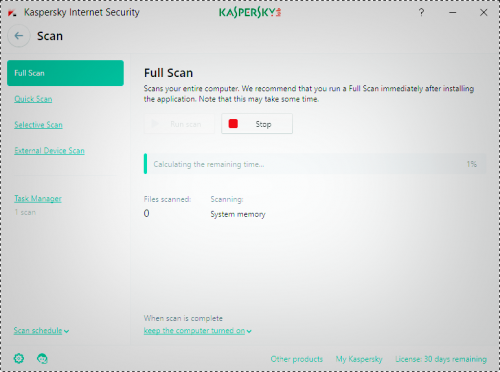The width and height of the screenshot is (500, 372).
Task: Click the Kaspersky app icon in title bar
Action: click(12, 13)
